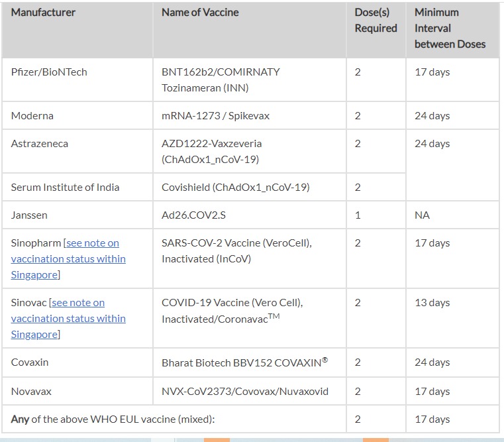Click the mRNA-1273 / Spikevax vaccine name
504x442 pixels.
[215, 116]
